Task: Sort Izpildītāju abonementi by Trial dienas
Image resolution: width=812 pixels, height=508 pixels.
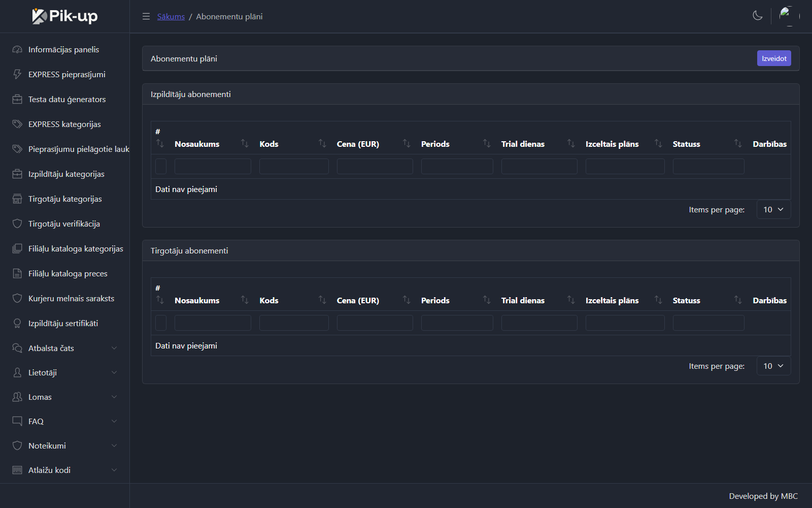Action: 571,144
